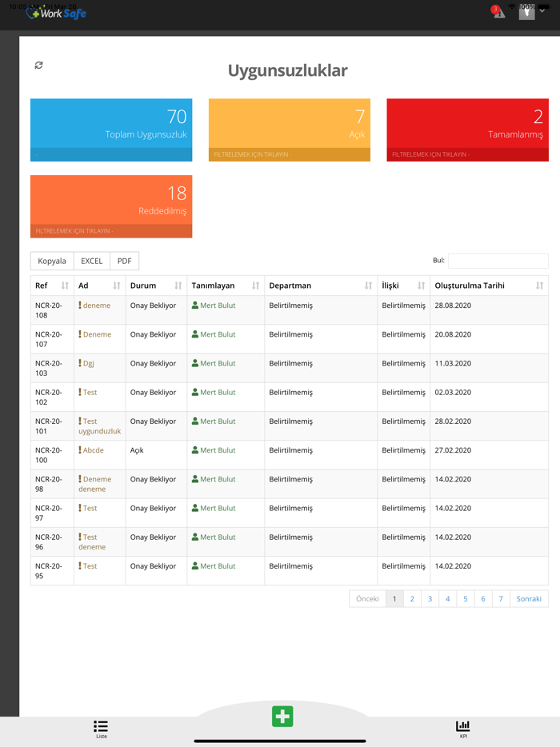Click the user icon in row NCR-20-97
This screenshot has height=747, width=560.
click(x=195, y=508)
